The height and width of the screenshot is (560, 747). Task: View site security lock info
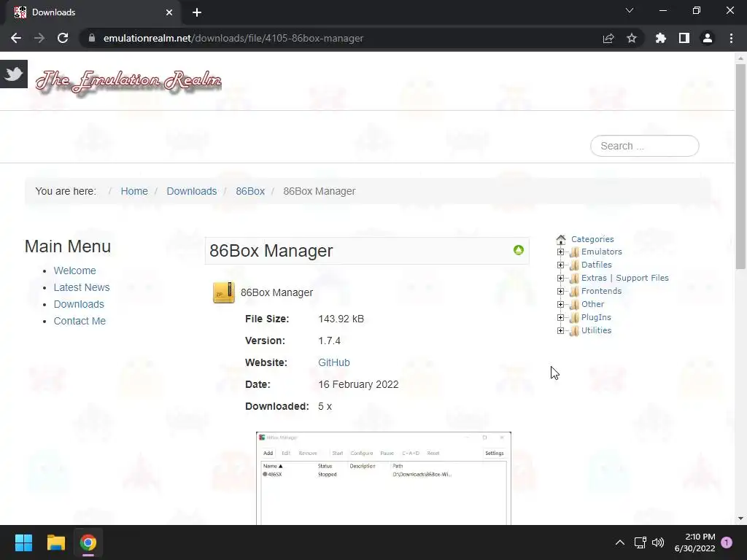[x=92, y=38]
